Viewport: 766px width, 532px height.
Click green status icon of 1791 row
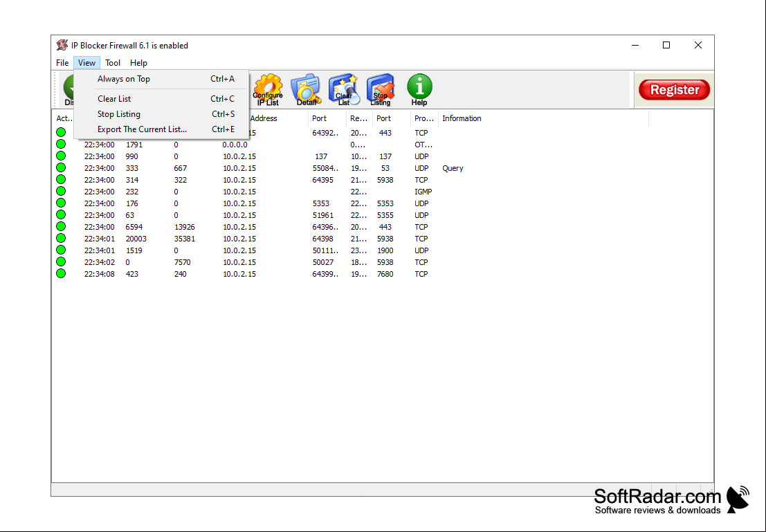tap(61, 144)
